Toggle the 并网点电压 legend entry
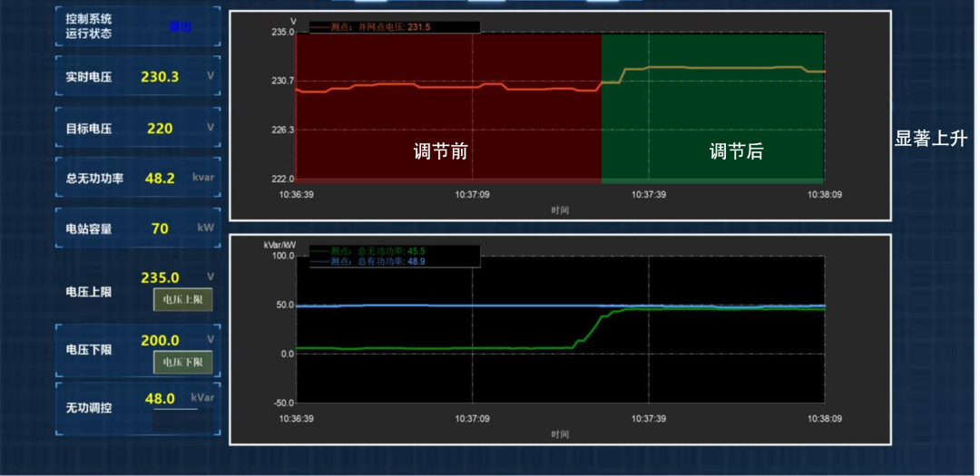Image resolution: width=980 pixels, height=476 pixels. [379, 27]
